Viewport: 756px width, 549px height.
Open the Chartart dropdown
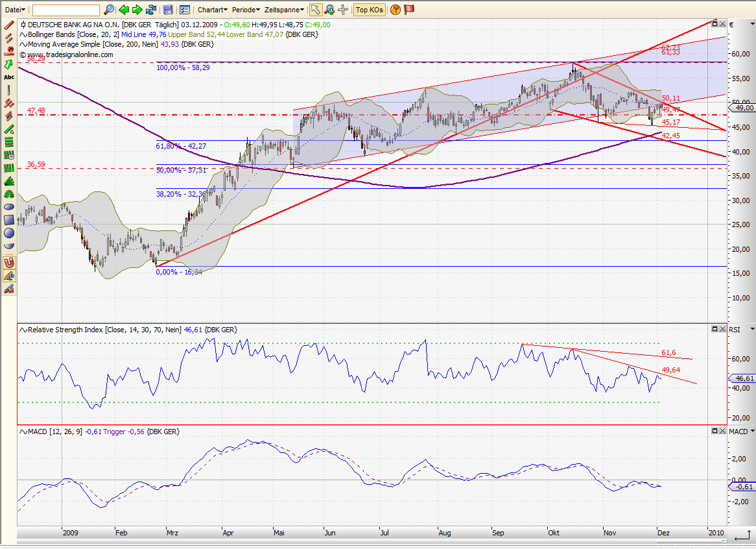tap(212, 10)
